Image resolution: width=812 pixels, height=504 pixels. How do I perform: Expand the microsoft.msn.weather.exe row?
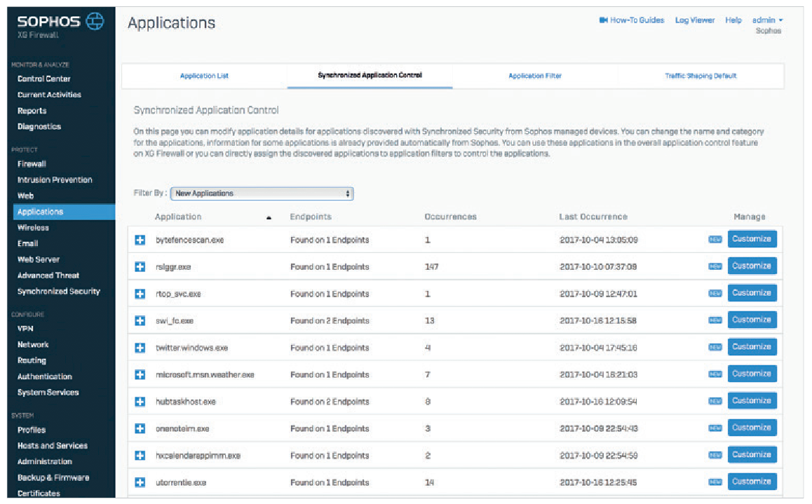(x=140, y=374)
